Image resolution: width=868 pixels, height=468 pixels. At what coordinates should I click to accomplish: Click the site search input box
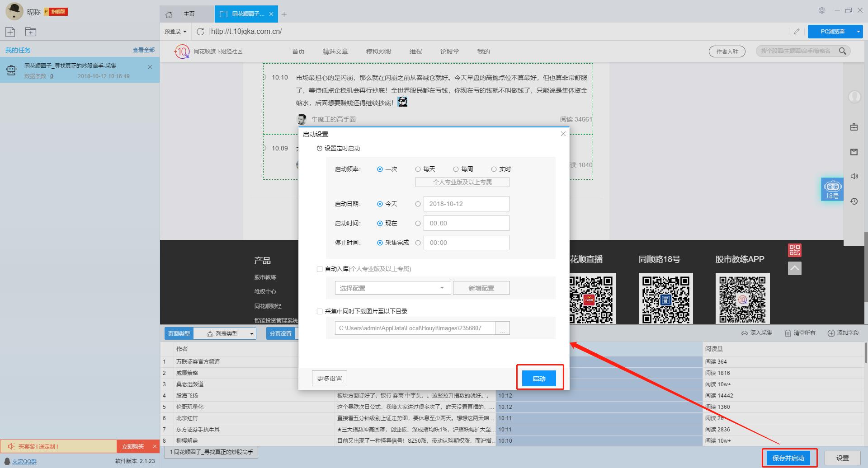pos(796,51)
